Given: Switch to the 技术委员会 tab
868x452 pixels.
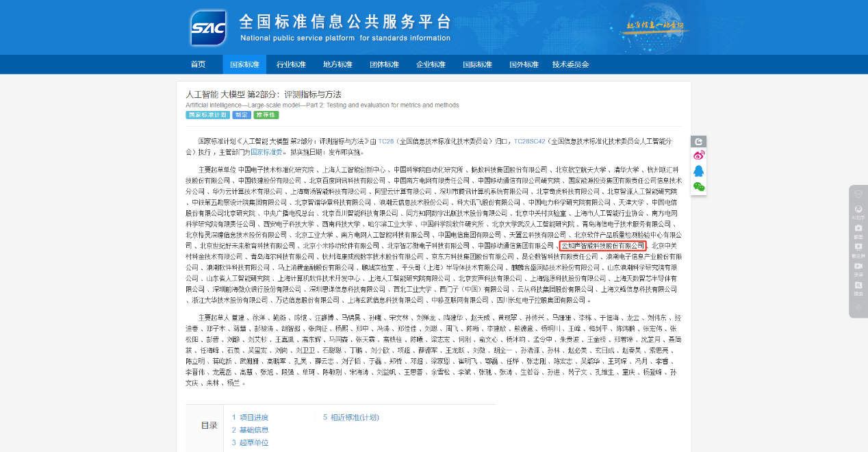Looking at the screenshot, I should click(571, 64).
